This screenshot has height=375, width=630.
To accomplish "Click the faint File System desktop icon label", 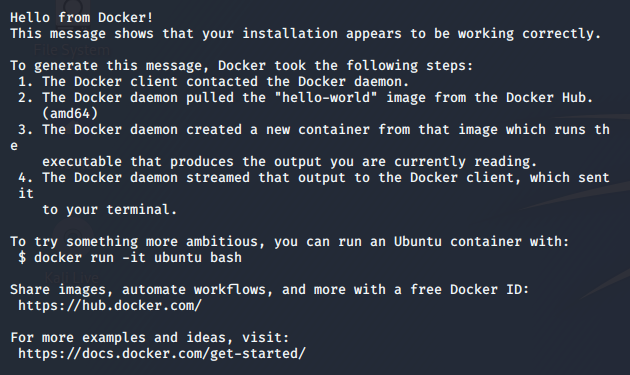I will tap(72, 50).
